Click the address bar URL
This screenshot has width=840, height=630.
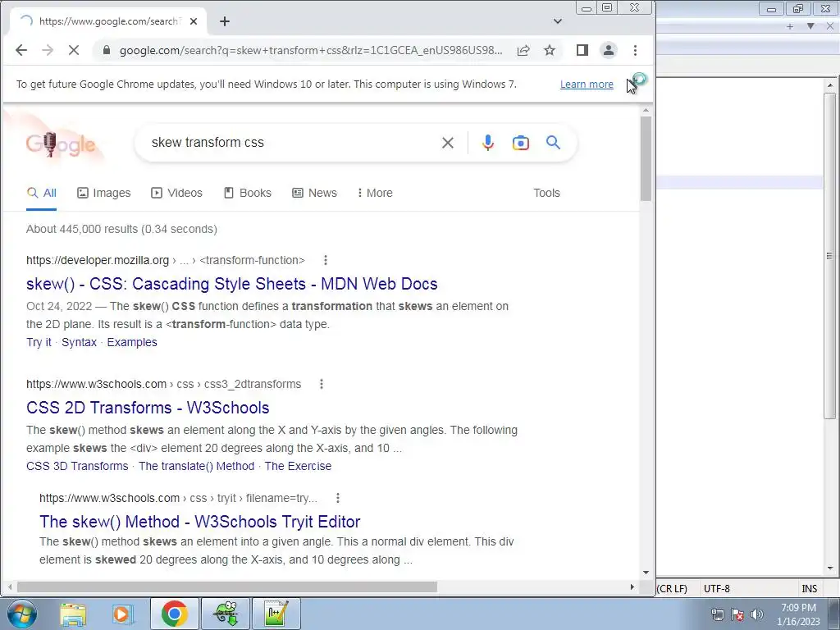(x=311, y=50)
